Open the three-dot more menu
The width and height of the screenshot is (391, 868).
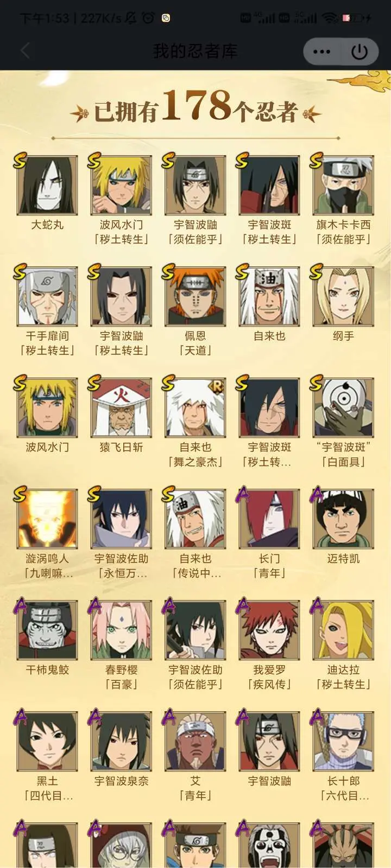(321, 52)
